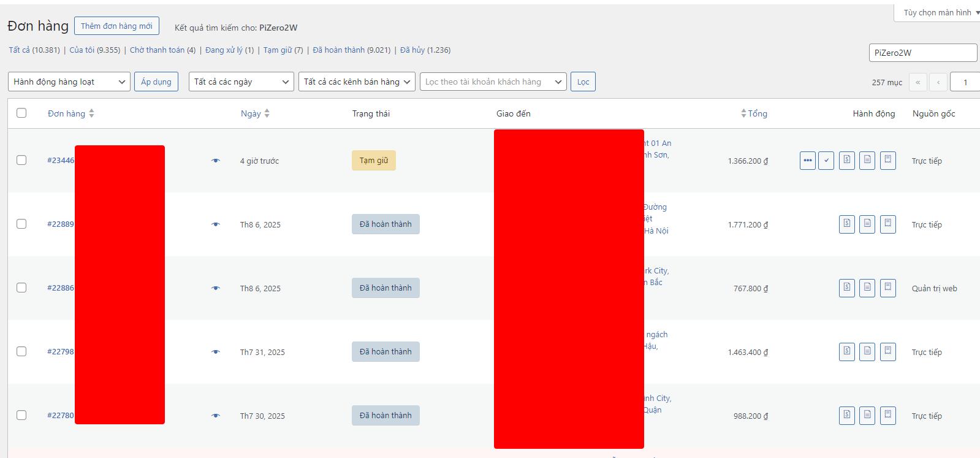The width and height of the screenshot is (980, 458).
Task: Open invoice dollar icon for order #22889
Action: click(x=846, y=224)
